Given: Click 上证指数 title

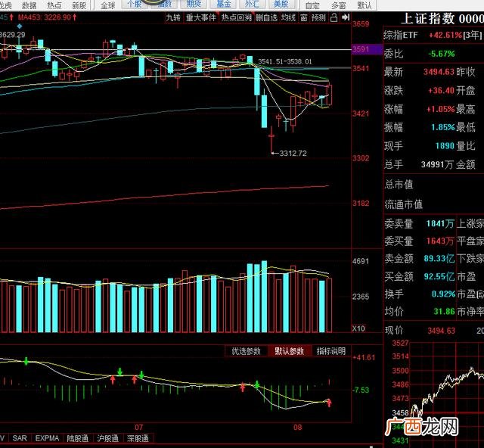Looking at the screenshot, I should (x=429, y=19).
